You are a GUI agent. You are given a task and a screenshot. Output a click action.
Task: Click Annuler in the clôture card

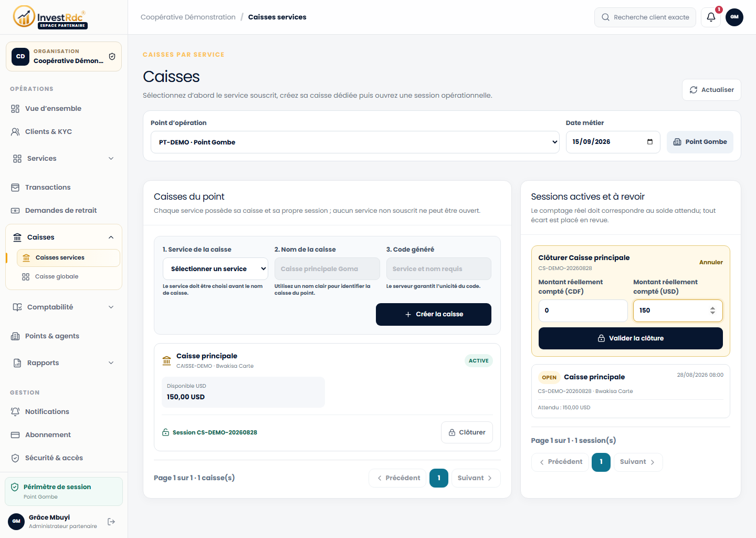click(x=711, y=262)
